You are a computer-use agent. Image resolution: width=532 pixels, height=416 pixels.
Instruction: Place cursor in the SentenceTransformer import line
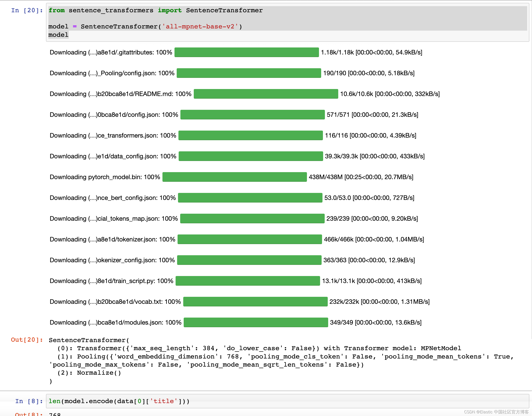point(155,10)
